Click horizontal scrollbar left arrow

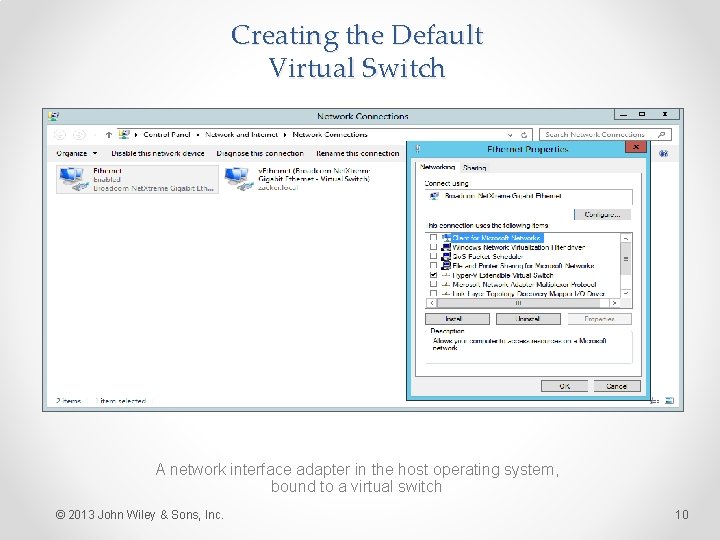pyautogui.click(x=432, y=303)
